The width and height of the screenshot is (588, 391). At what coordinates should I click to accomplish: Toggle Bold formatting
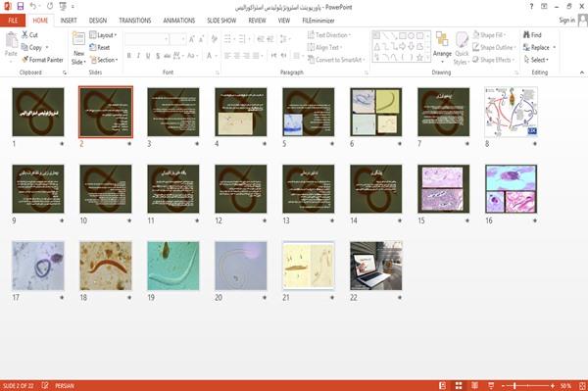pyautogui.click(x=129, y=56)
